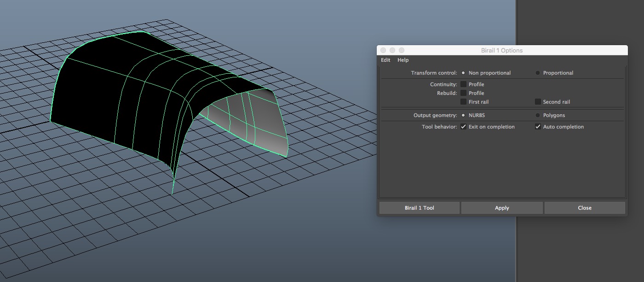Click the Birail 1 Options title bar

pos(501,50)
